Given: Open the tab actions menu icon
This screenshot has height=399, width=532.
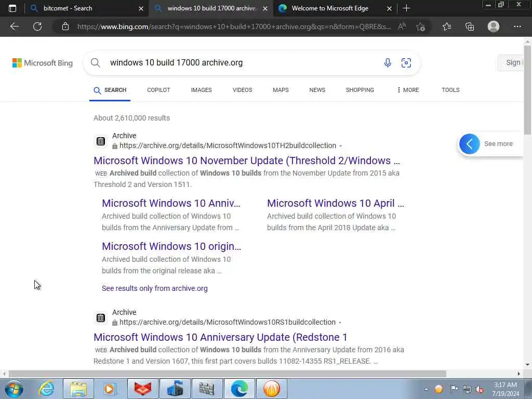Looking at the screenshot, I should click(x=12, y=8).
